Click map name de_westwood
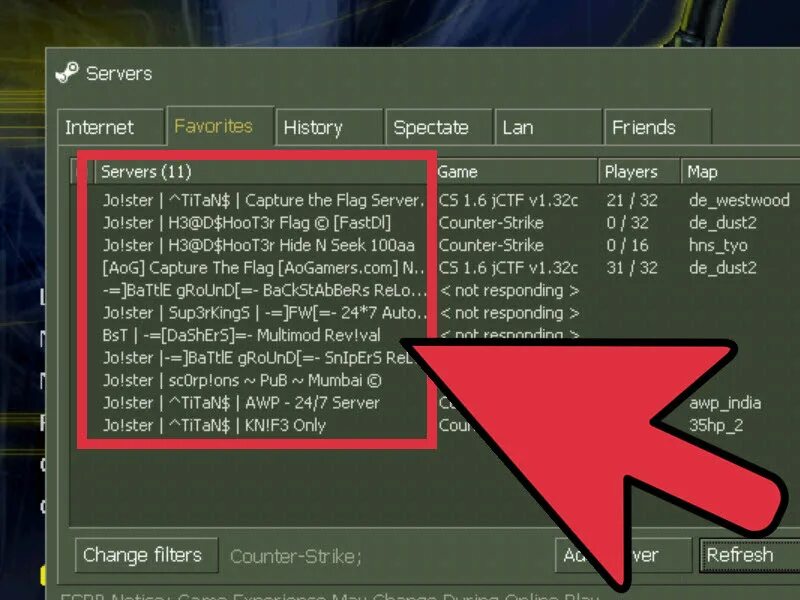The height and width of the screenshot is (600, 800). point(739,200)
